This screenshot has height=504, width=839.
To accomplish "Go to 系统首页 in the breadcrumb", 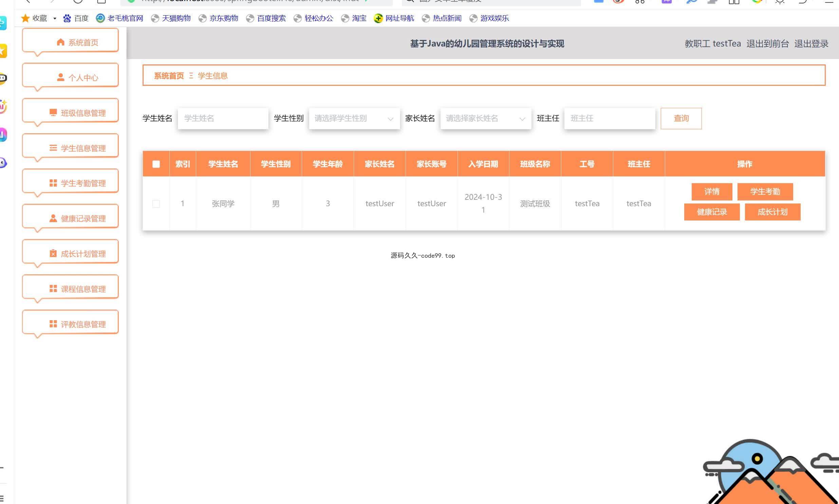I will pos(169,76).
